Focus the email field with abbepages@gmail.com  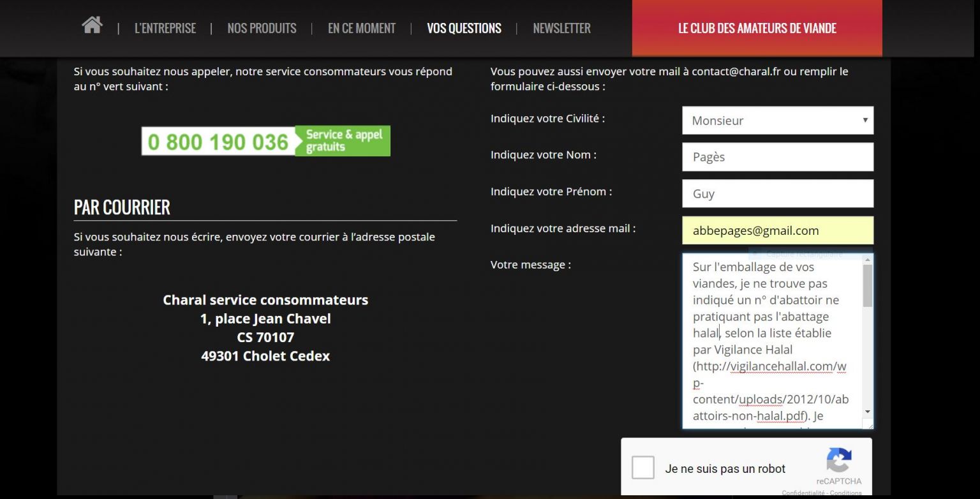778,230
